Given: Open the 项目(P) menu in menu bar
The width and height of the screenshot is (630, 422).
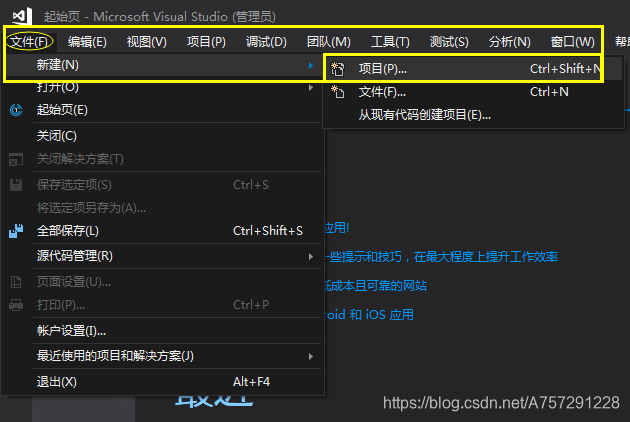Looking at the screenshot, I should pyautogui.click(x=206, y=41).
